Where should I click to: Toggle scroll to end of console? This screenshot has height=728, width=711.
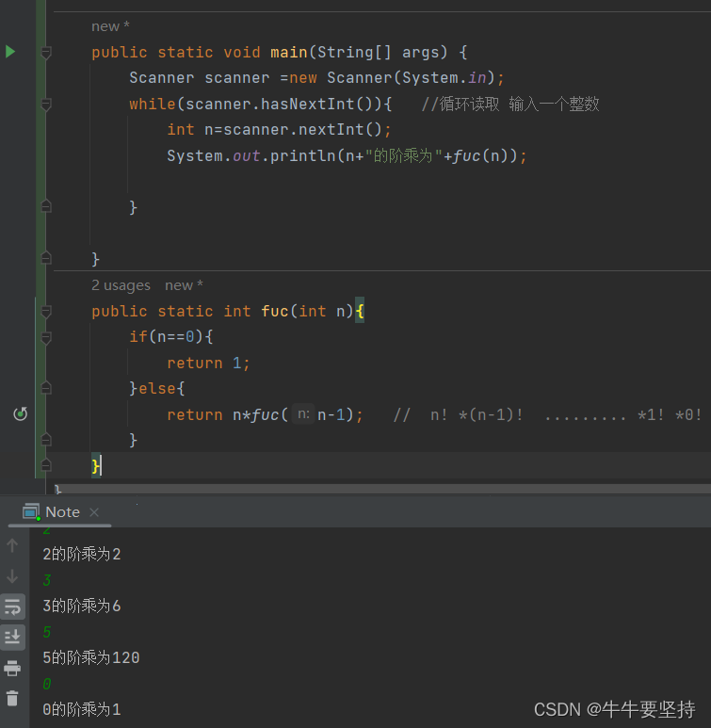[12, 637]
